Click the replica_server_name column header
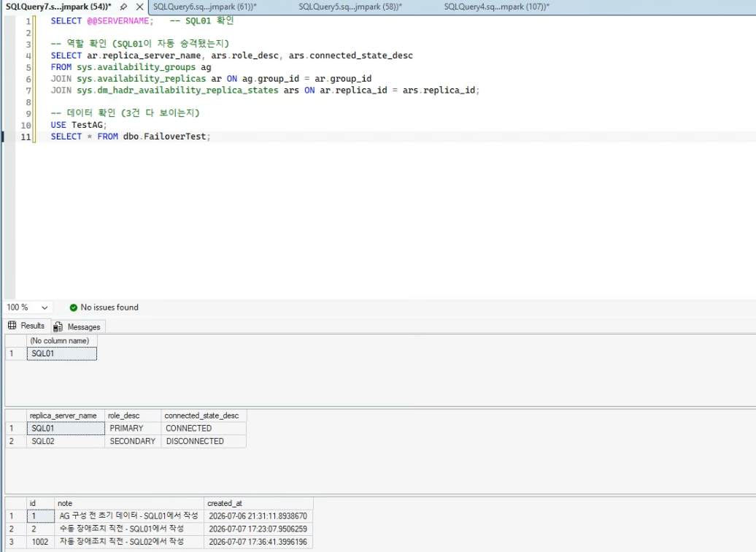 (66, 415)
